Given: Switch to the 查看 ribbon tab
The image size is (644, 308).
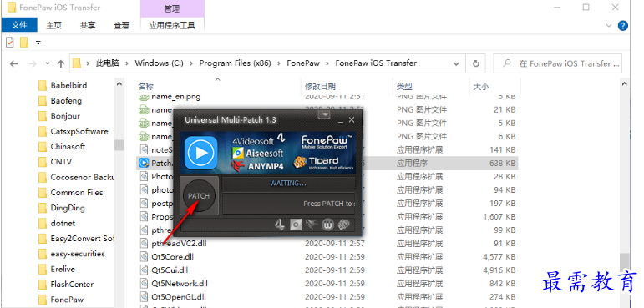Looking at the screenshot, I should tap(121, 25).
